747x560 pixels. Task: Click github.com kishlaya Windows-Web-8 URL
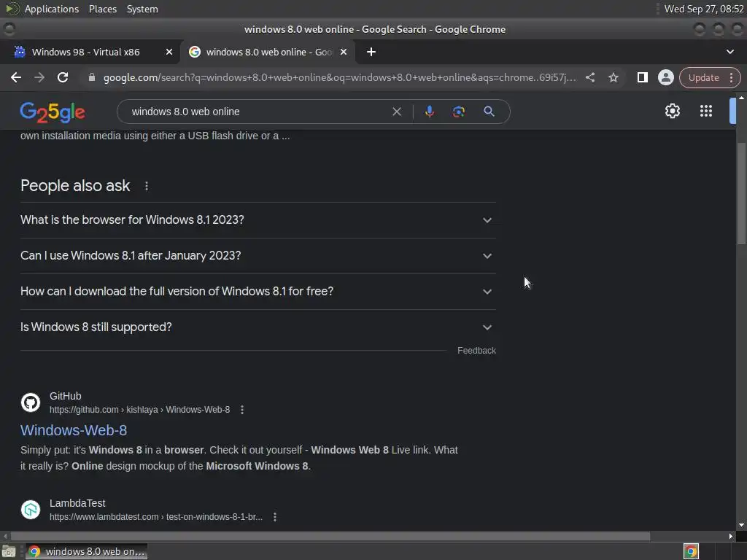(x=139, y=410)
